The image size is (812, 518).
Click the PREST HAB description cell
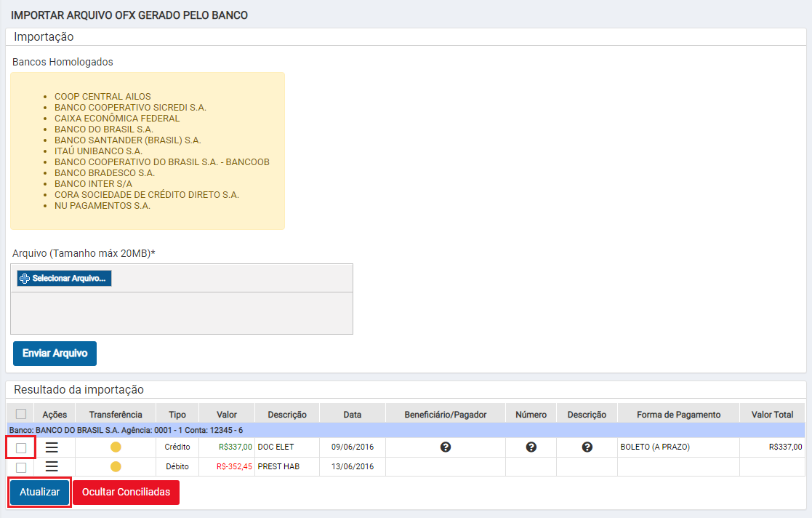(x=287, y=466)
